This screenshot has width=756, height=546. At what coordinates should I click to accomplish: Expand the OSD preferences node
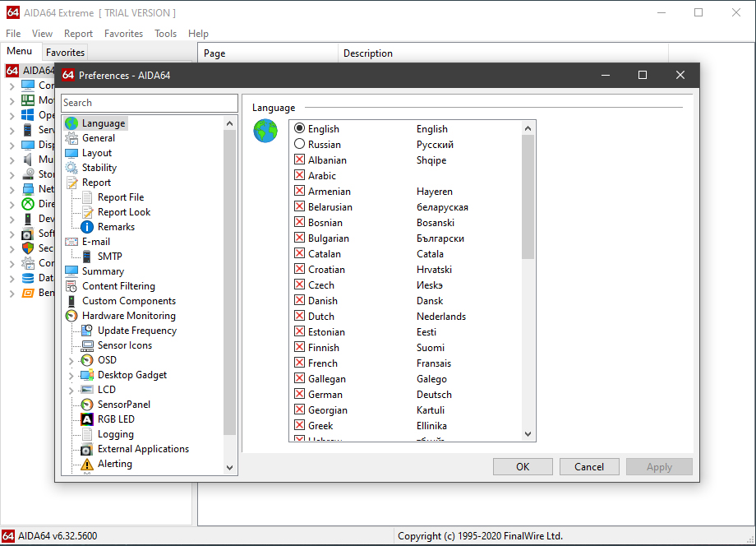[x=71, y=361]
